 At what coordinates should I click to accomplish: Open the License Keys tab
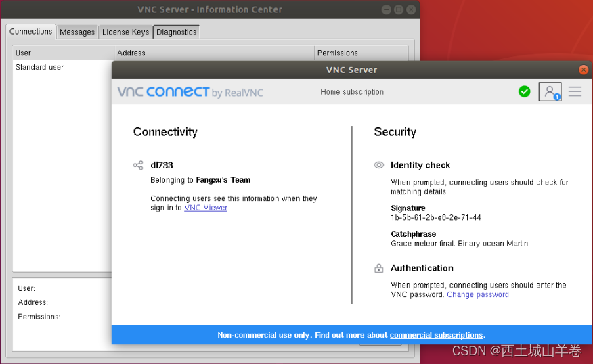(x=125, y=32)
